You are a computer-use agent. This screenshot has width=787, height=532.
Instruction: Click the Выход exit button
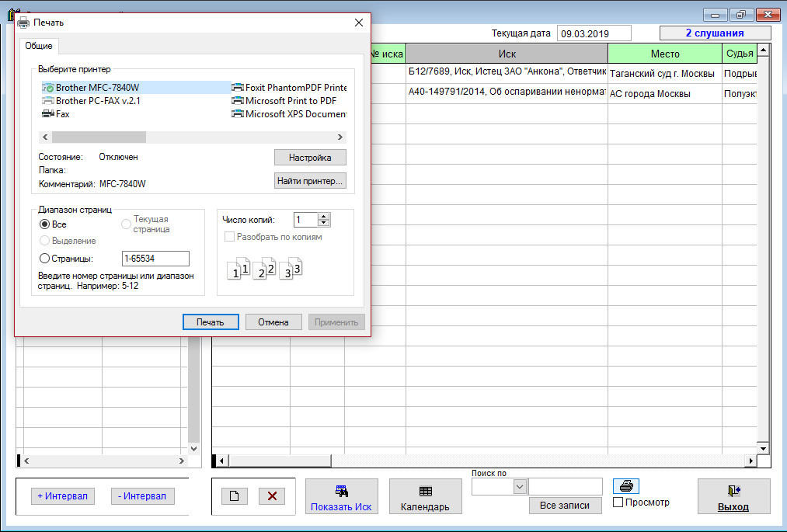733,496
